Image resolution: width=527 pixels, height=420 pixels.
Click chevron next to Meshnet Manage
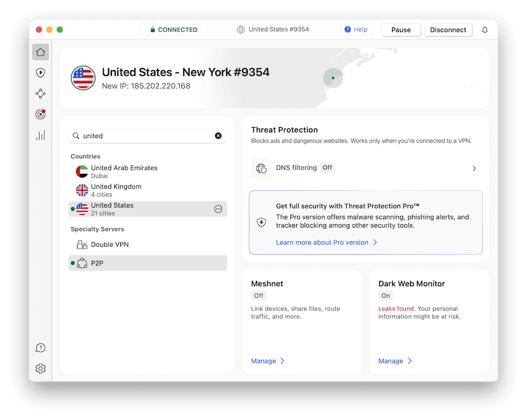(x=282, y=361)
